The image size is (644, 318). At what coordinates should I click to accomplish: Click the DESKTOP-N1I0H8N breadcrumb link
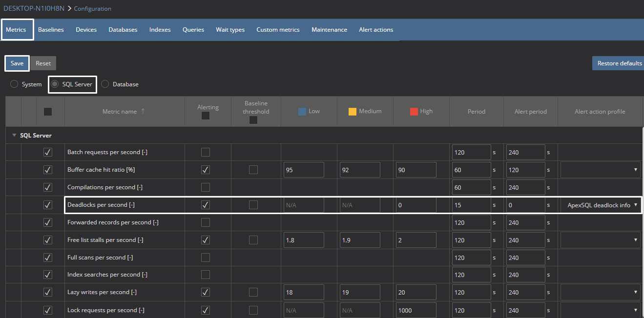click(x=34, y=8)
